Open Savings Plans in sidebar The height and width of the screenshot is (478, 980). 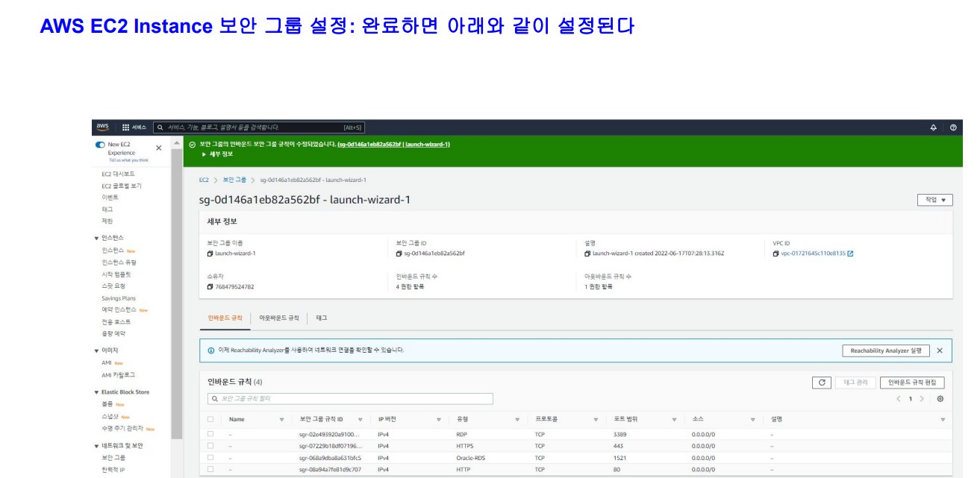click(x=119, y=298)
